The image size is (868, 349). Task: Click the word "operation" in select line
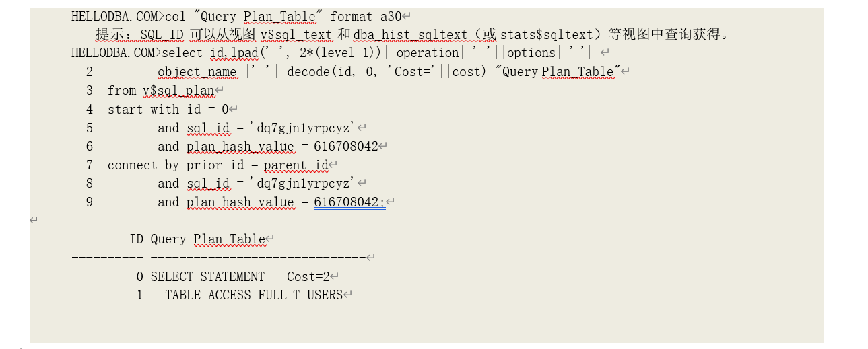pyautogui.click(x=428, y=53)
